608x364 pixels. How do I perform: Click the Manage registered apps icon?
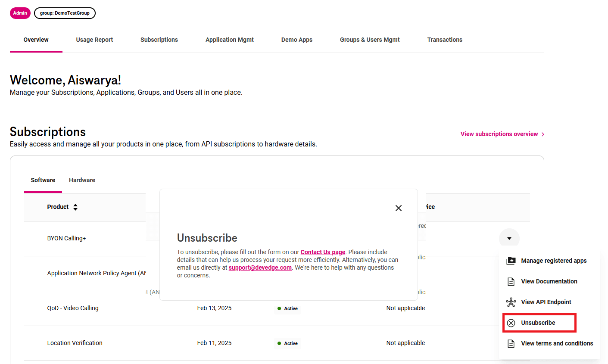click(511, 261)
